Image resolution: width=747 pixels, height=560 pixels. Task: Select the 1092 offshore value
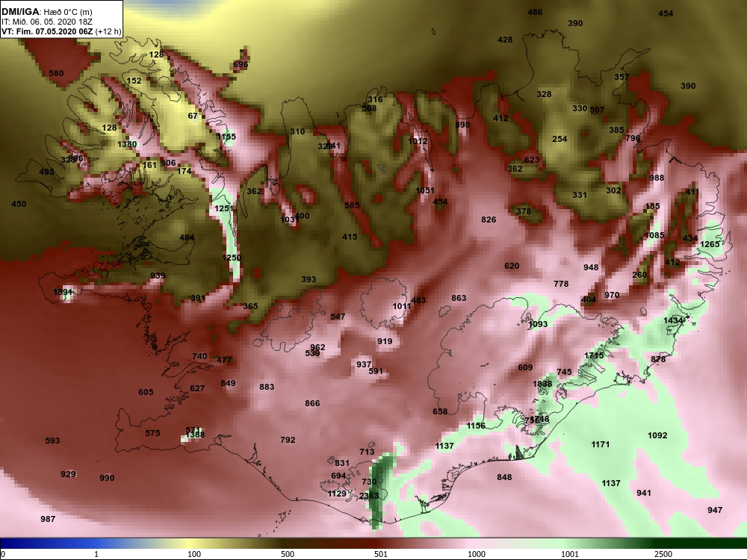click(657, 435)
